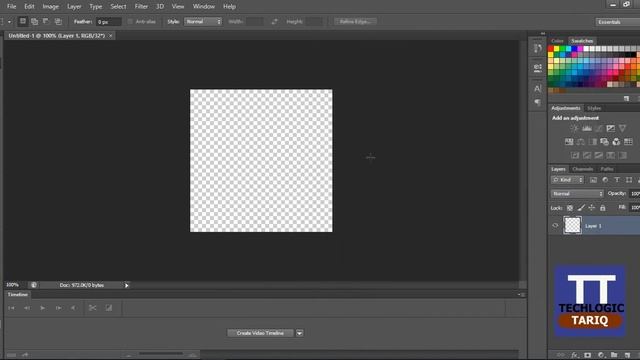The height and width of the screenshot is (360, 640).
Task: Open the Window menu
Action: click(x=204, y=7)
